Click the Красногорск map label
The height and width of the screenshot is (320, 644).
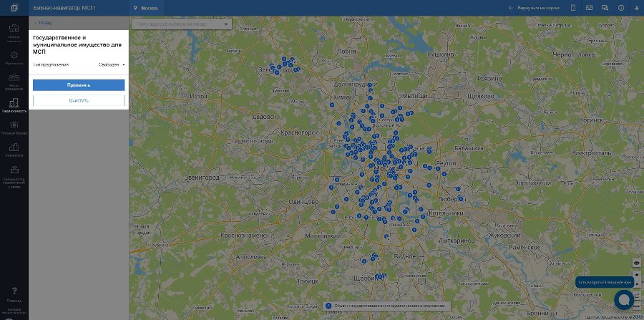pos(299,132)
